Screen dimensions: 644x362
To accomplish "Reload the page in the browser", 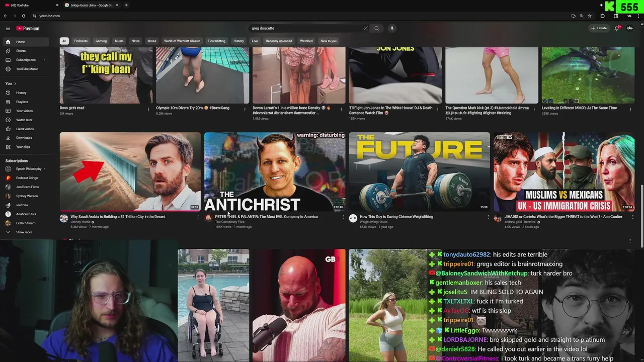I will tap(23, 16).
